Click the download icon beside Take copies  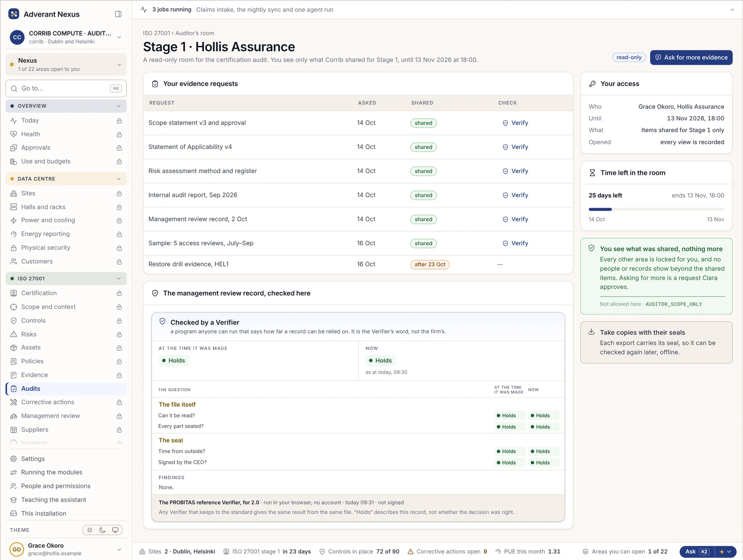[x=591, y=332]
